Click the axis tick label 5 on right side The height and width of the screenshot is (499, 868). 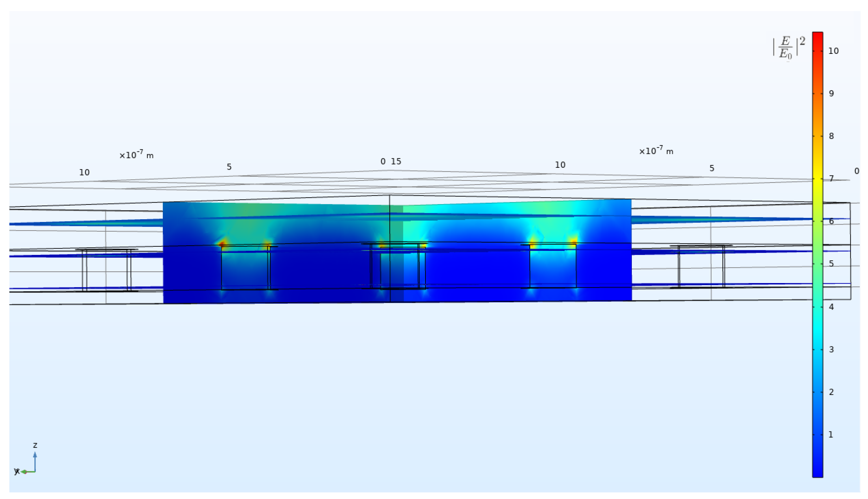711,168
